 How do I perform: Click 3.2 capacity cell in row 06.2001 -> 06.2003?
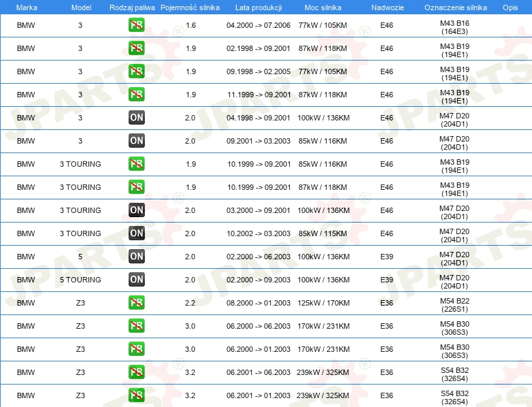[x=190, y=372]
